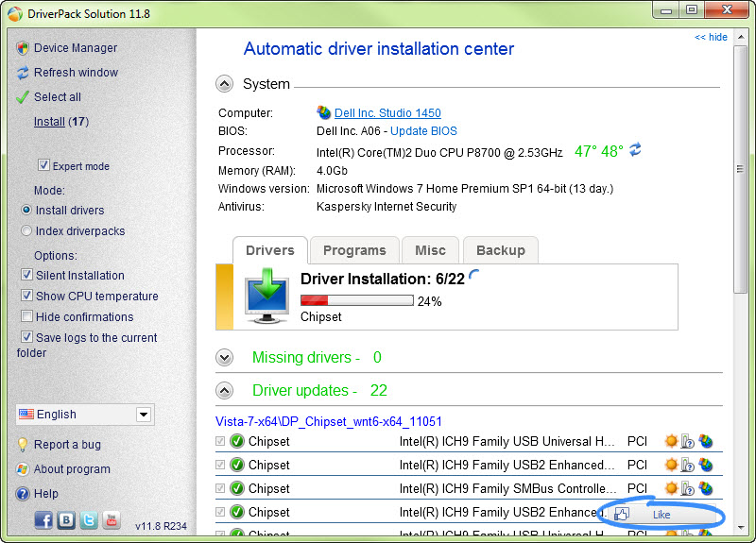This screenshot has height=543, width=756.
Task: Switch to the Misc tab
Action: click(x=431, y=250)
